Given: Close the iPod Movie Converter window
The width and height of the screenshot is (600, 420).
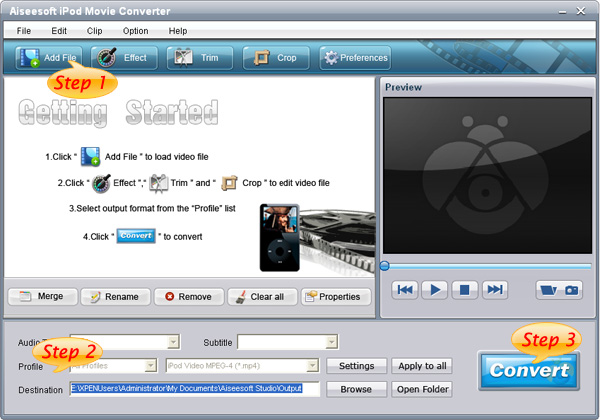Looking at the screenshot, I should (x=581, y=11).
